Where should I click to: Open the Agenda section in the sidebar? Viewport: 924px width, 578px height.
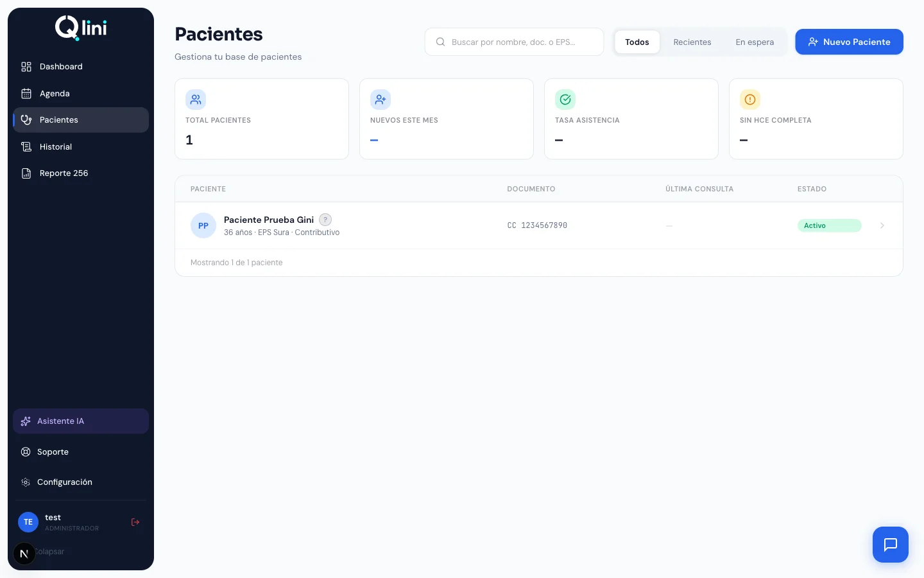click(x=81, y=94)
